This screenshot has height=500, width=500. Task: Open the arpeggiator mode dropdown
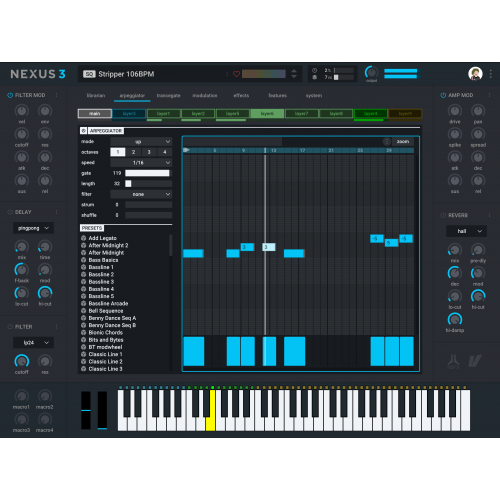(141, 142)
